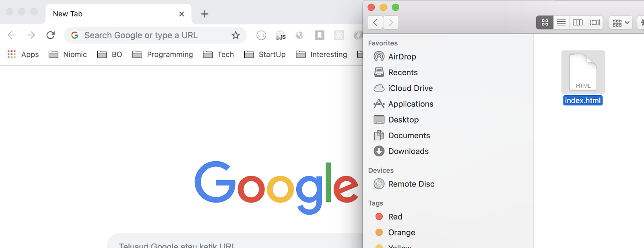Go back in Finder window
This screenshot has width=644, height=248.
click(x=375, y=23)
